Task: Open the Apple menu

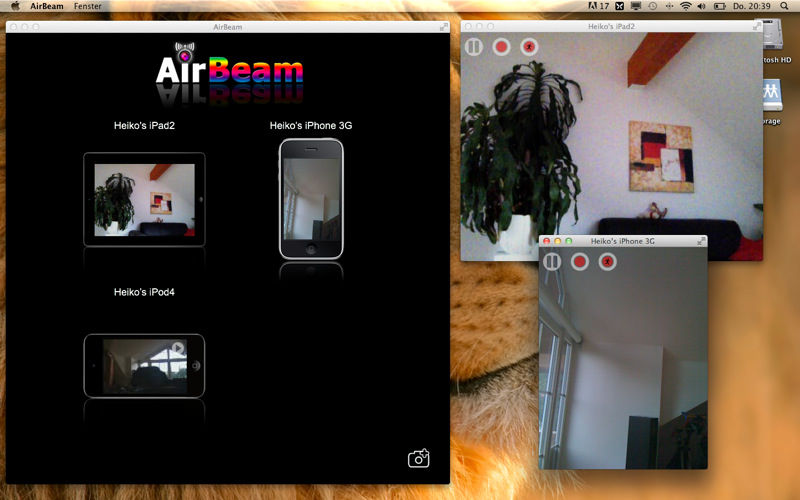Action: (x=15, y=6)
